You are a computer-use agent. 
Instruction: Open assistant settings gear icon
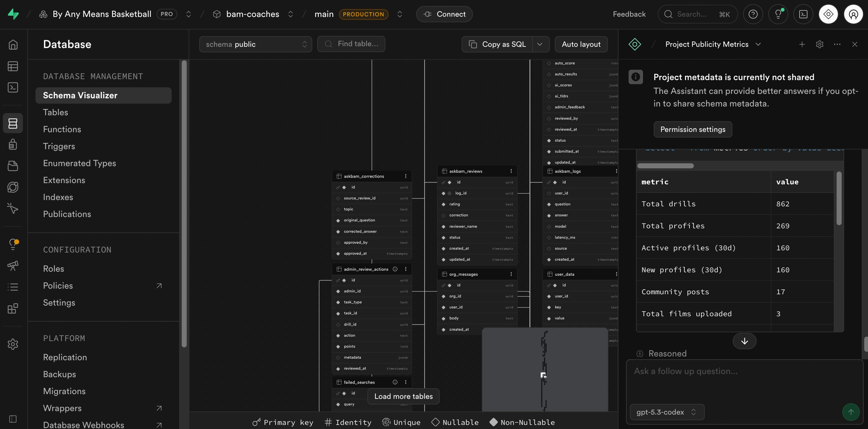(819, 44)
